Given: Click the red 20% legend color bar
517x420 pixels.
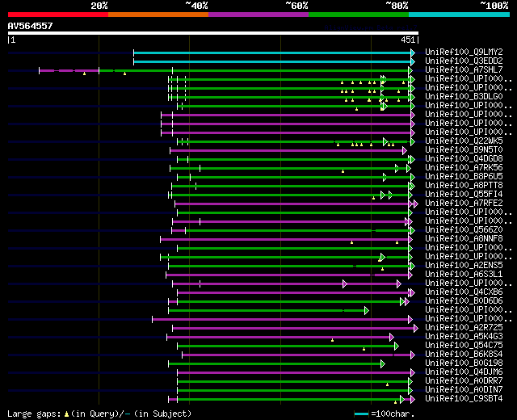Looking at the screenshot, I should point(58,15).
